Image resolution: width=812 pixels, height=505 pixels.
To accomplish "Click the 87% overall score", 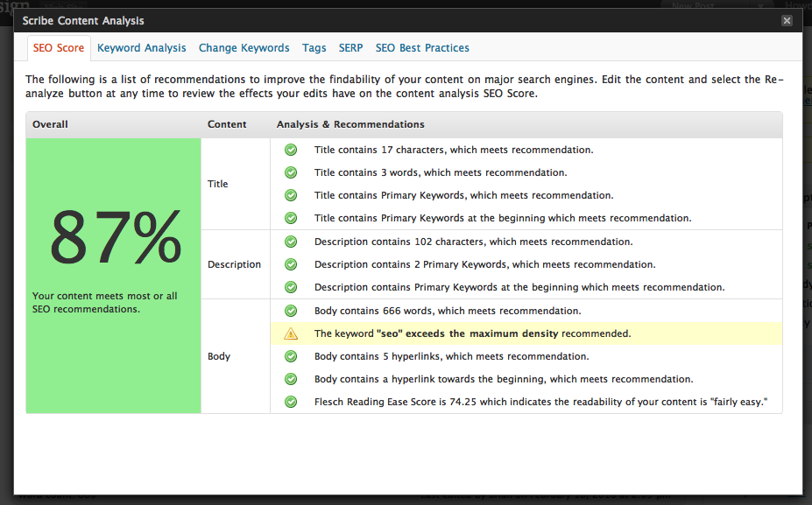I will pos(115,237).
